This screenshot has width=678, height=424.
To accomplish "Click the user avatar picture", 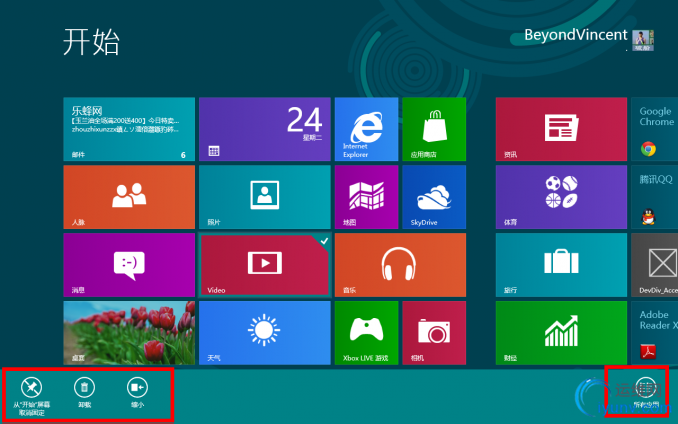I will coord(643,40).
